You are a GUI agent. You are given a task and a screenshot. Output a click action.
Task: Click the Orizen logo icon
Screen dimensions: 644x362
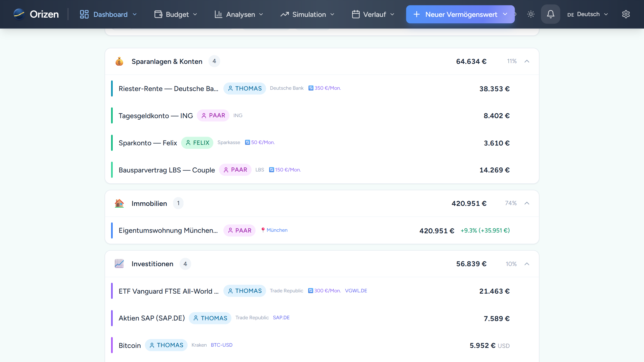19,14
